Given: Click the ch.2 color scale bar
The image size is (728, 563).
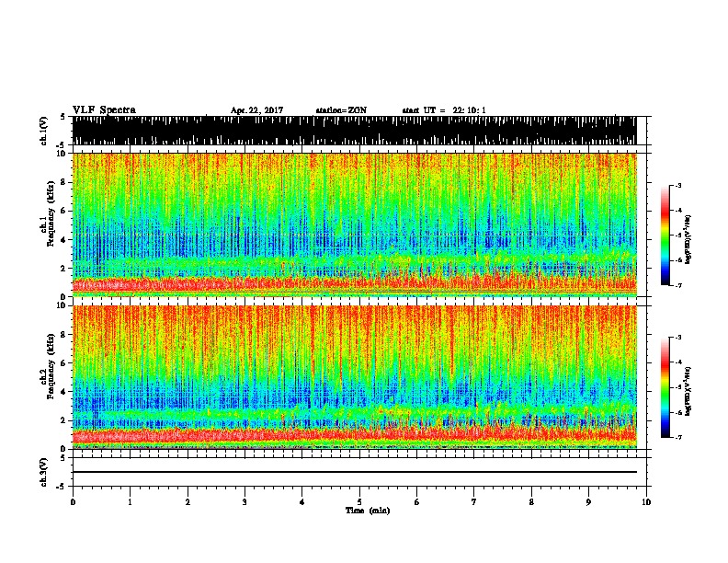Looking at the screenshot, I should coord(665,387).
